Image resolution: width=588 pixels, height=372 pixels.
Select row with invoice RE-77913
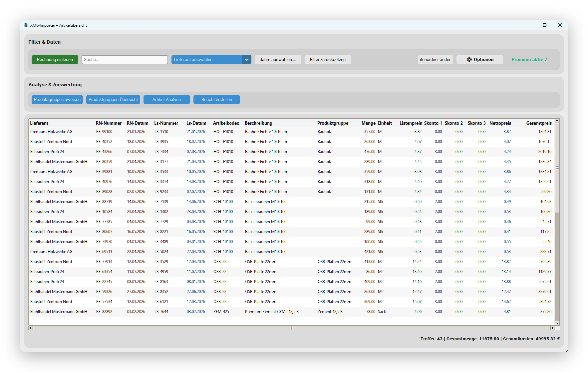coord(291,262)
